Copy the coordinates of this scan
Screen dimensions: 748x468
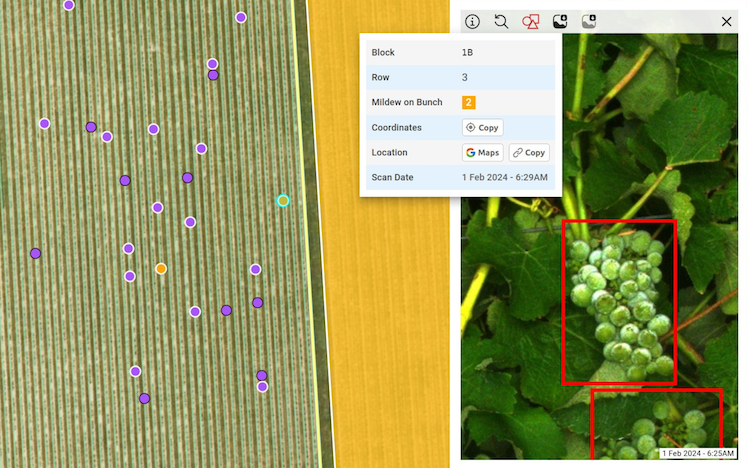tap(482, 127)
